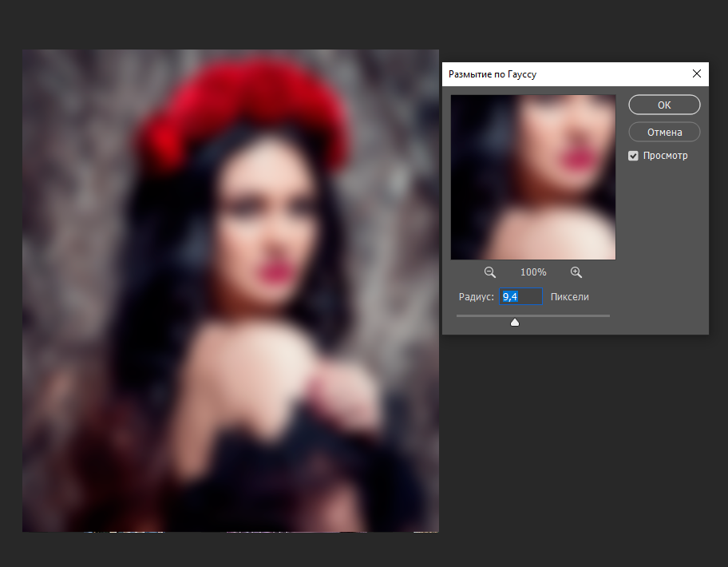Cancel the blur with Отмена button
This screenshot has height=567, width=728.
point(664,132)
